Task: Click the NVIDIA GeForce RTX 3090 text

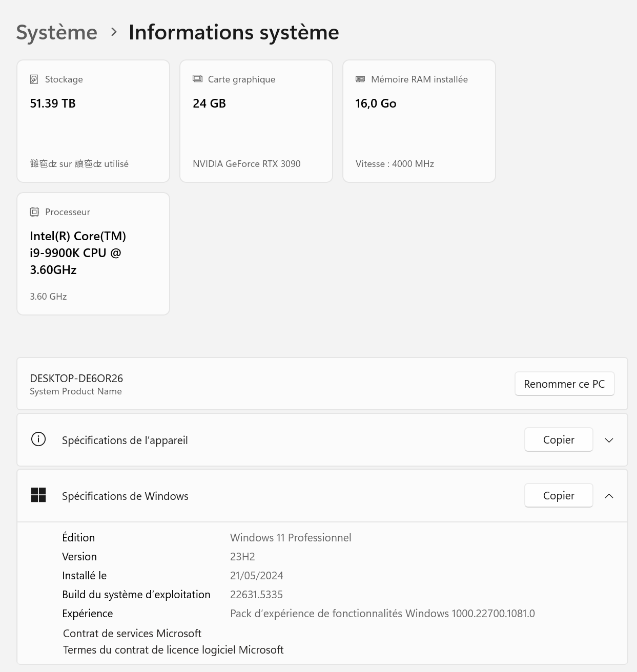Action: tap(246, 164)
